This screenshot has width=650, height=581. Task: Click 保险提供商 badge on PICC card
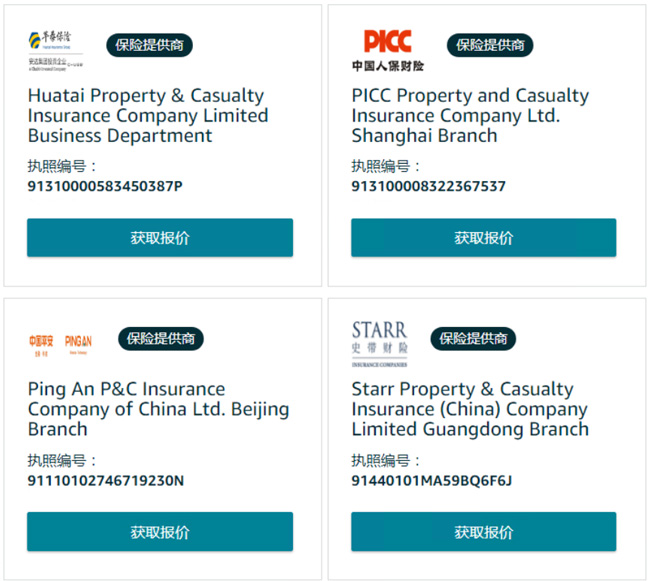coord(490,45)
